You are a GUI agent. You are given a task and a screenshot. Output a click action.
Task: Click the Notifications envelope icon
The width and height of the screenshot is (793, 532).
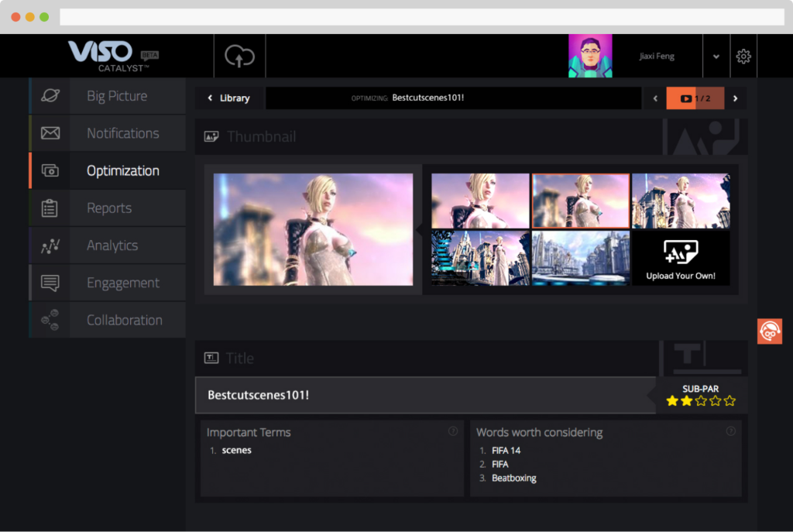[50, 133]
